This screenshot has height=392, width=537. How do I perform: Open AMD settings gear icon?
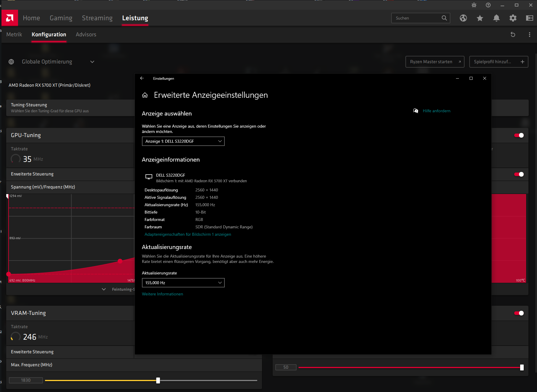coord(513,18)
